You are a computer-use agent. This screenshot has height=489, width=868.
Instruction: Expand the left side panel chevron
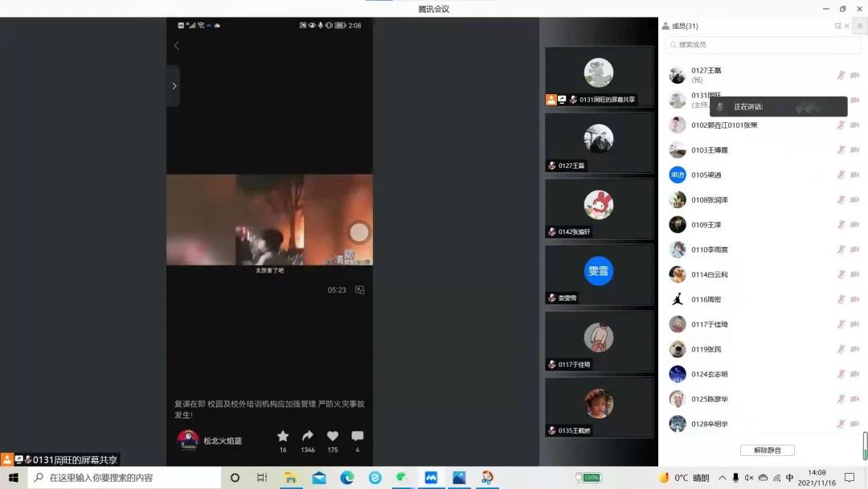[x=174, y=86]
